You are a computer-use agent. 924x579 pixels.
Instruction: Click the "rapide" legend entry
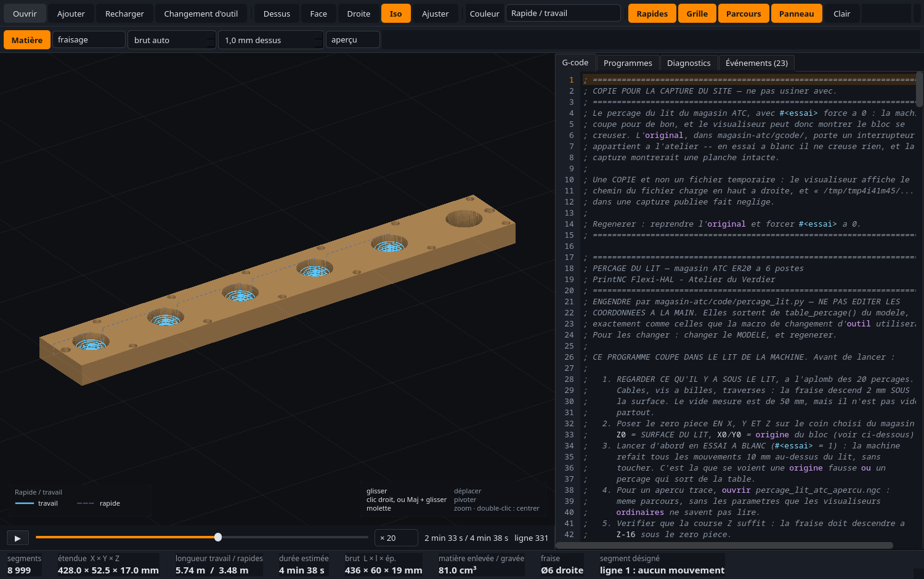99,503
